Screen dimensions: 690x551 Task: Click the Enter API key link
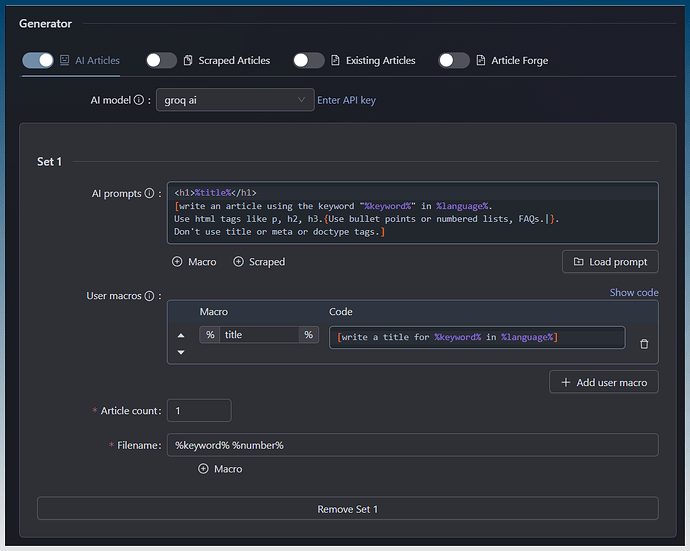point(346,100)
